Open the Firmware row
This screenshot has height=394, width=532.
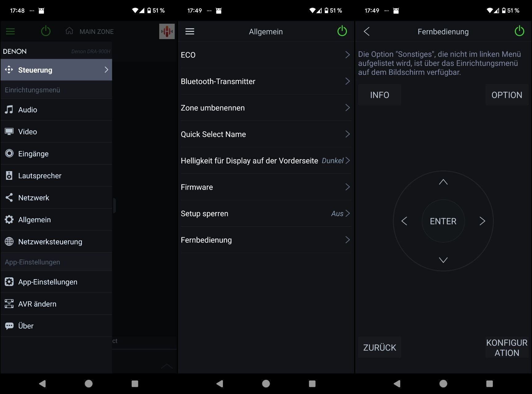pyautogui.click(x=266, y=187)
